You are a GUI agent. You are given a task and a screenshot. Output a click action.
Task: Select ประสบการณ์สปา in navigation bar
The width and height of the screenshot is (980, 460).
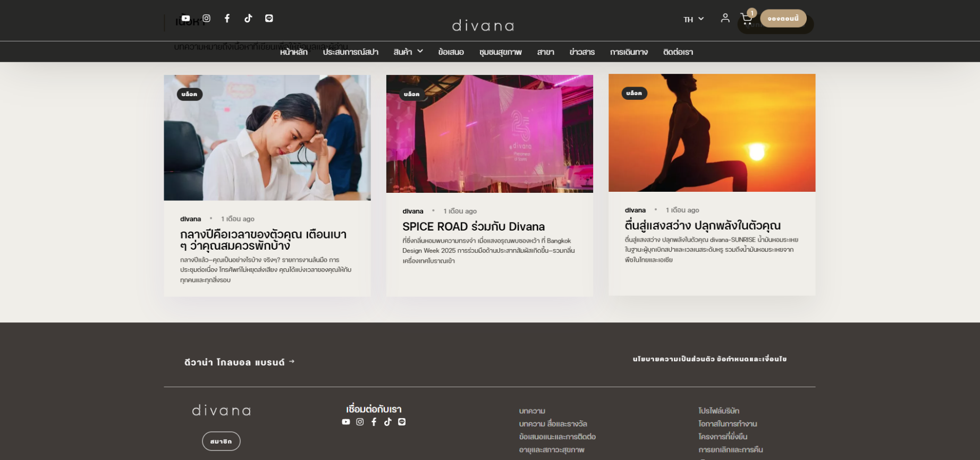tap(350, 52)
